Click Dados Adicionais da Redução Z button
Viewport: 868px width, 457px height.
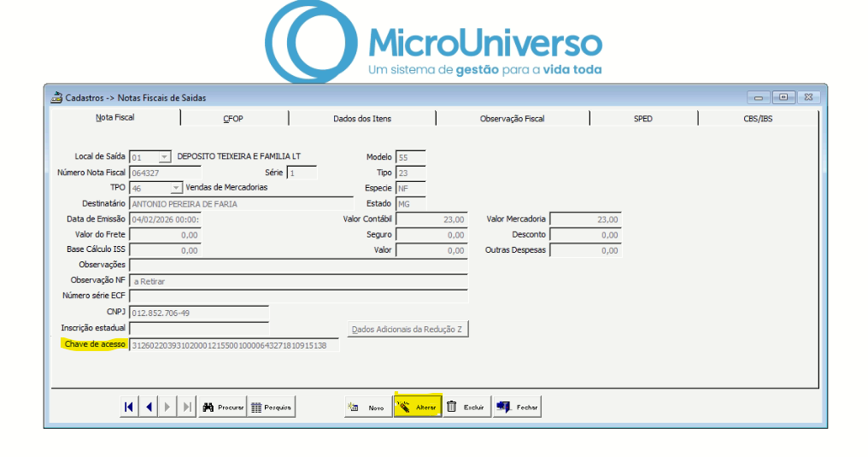(x=408, y=329)
